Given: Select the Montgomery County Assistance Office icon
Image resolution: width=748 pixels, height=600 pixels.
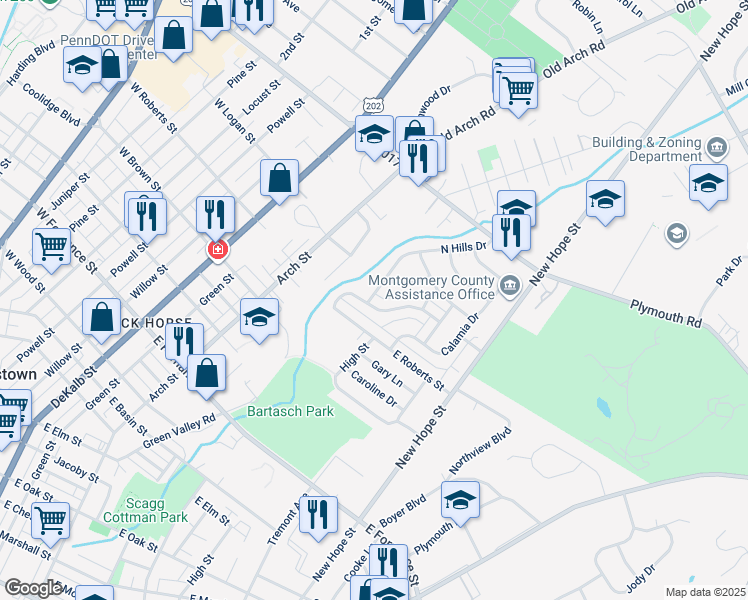Looking at the screenshot, I should tap(510, 286).
